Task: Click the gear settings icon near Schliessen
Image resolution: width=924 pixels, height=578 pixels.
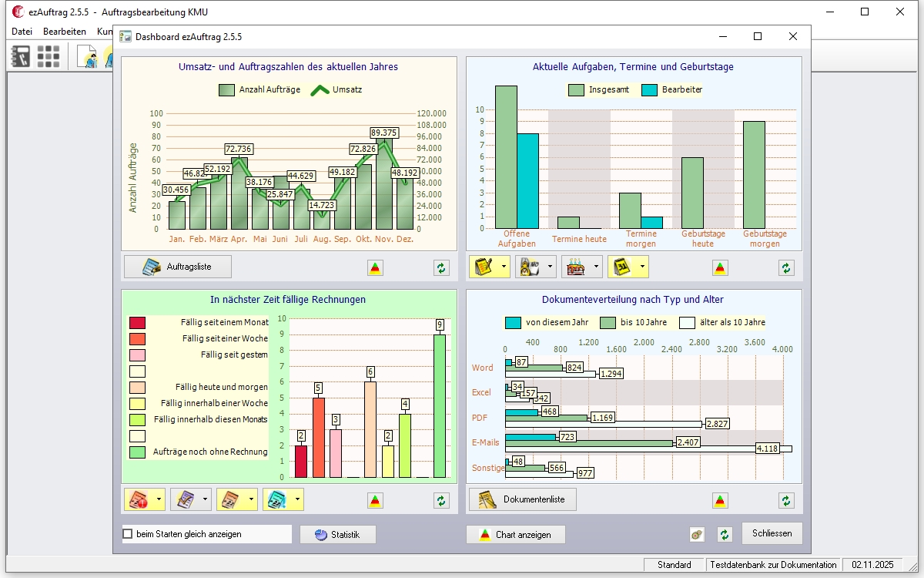Action: (697, 534)
